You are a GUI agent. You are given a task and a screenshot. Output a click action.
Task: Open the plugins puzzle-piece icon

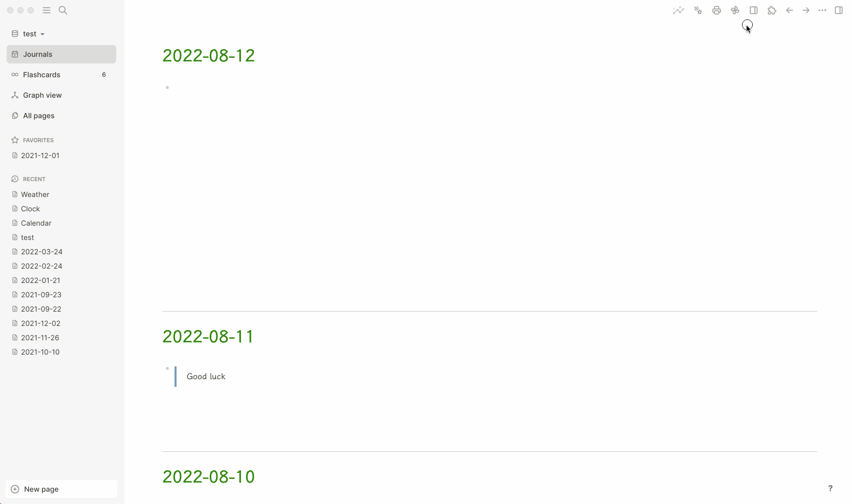tap(772, 10)
